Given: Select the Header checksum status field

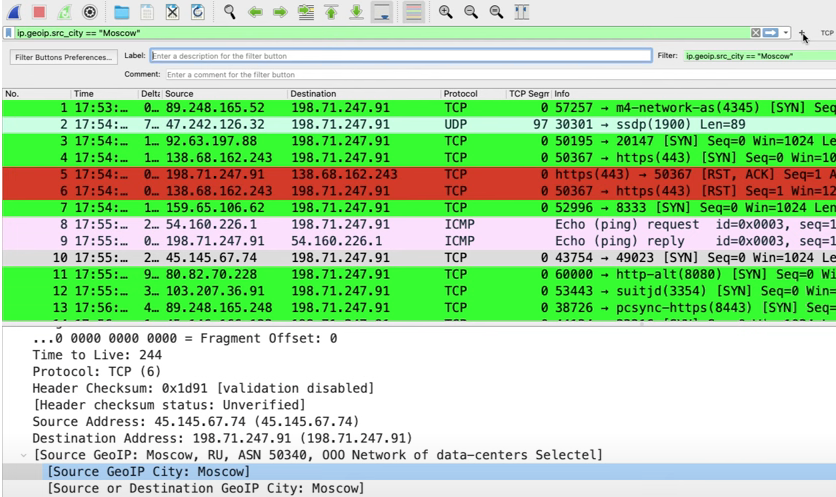Looking at the screenshot, I should (169, 405).
